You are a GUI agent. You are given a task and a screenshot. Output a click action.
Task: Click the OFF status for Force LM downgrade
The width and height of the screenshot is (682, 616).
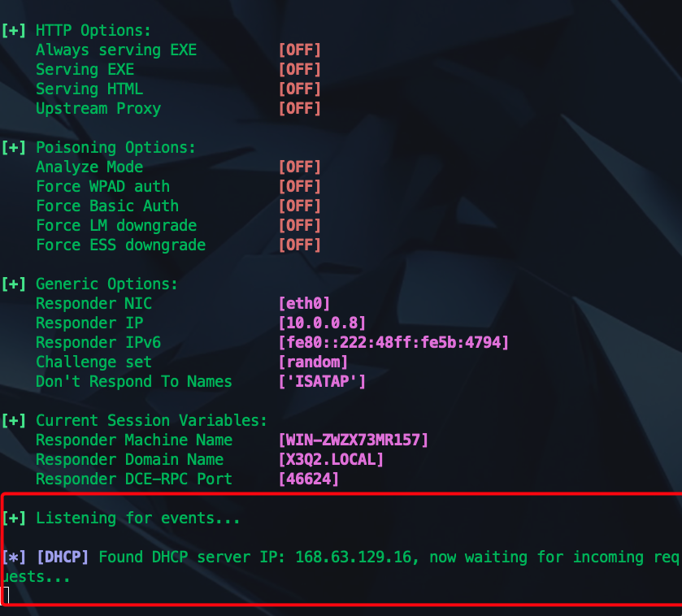300,226
